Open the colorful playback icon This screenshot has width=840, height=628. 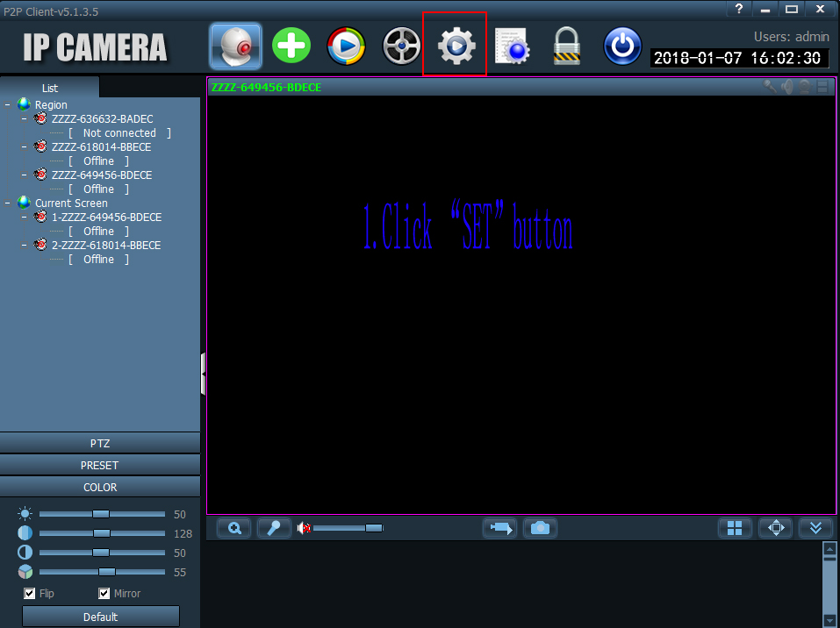pyautogui.click(x=346, y=46)
